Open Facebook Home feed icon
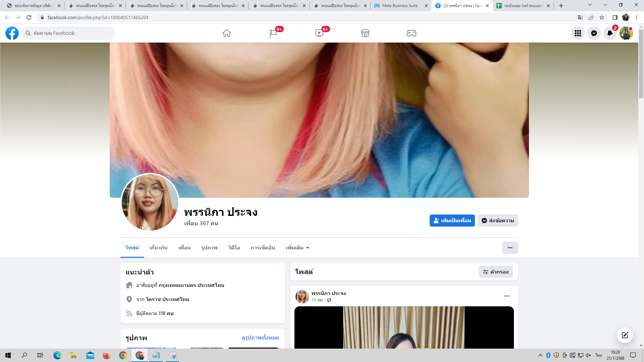The width and height of the screenshot is (644, 362). [227, 33]
